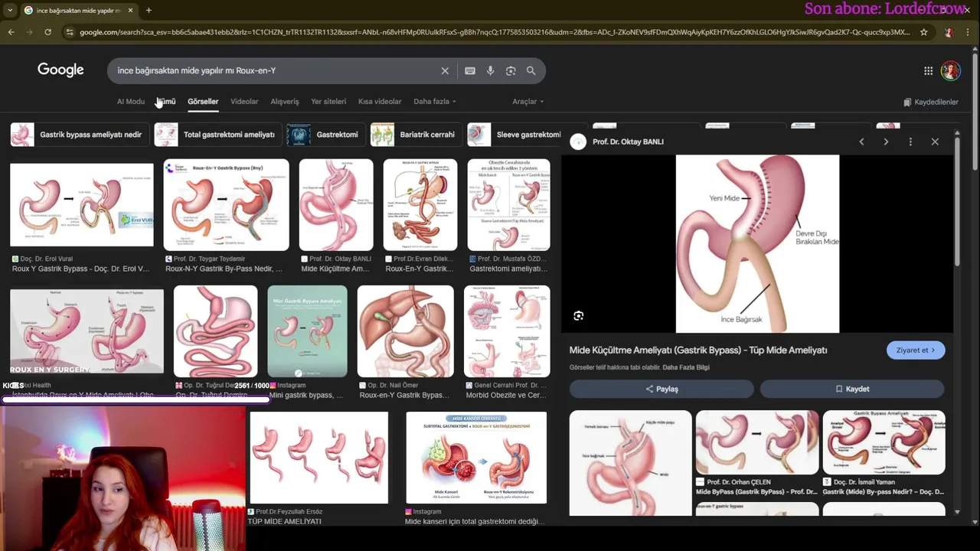The image size is (980, 551).
Task: Open more options menu in preview panel
Action: pos(910,142)
